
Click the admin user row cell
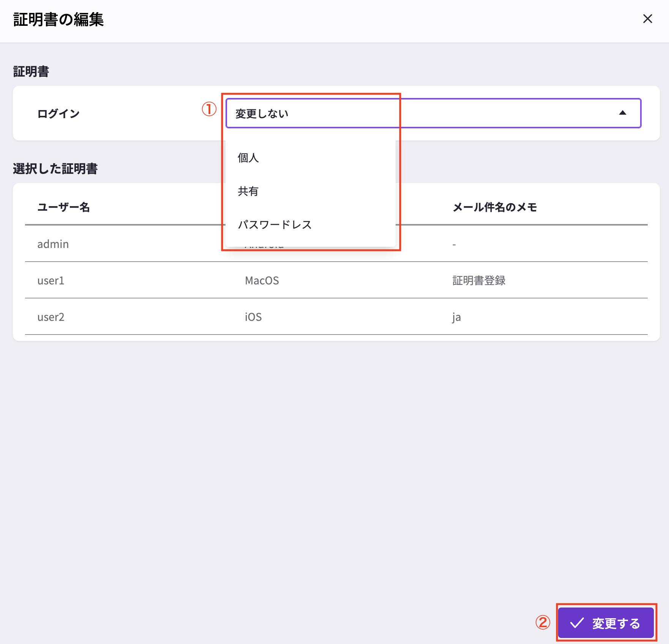coord(53,244)
